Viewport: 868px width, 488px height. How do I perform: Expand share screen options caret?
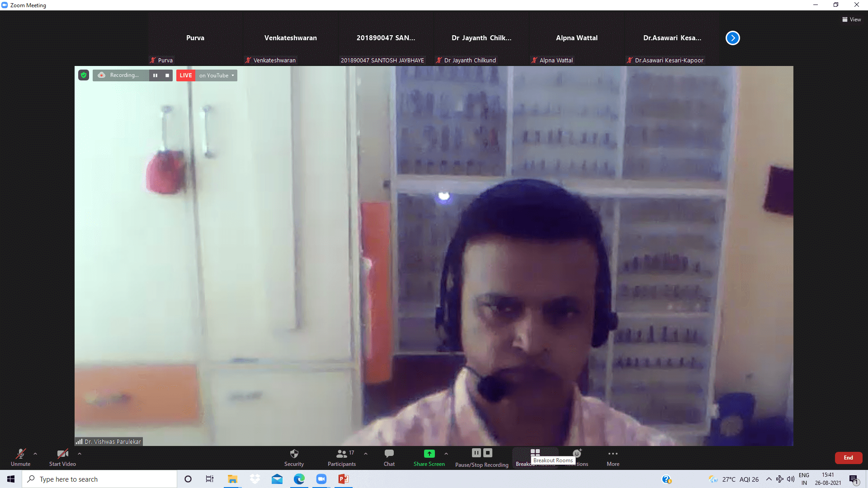[446, 454]
